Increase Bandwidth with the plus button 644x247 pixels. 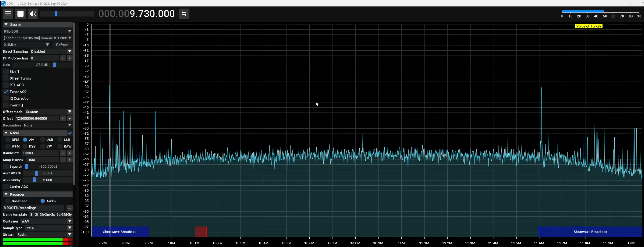tap(70, 153)
